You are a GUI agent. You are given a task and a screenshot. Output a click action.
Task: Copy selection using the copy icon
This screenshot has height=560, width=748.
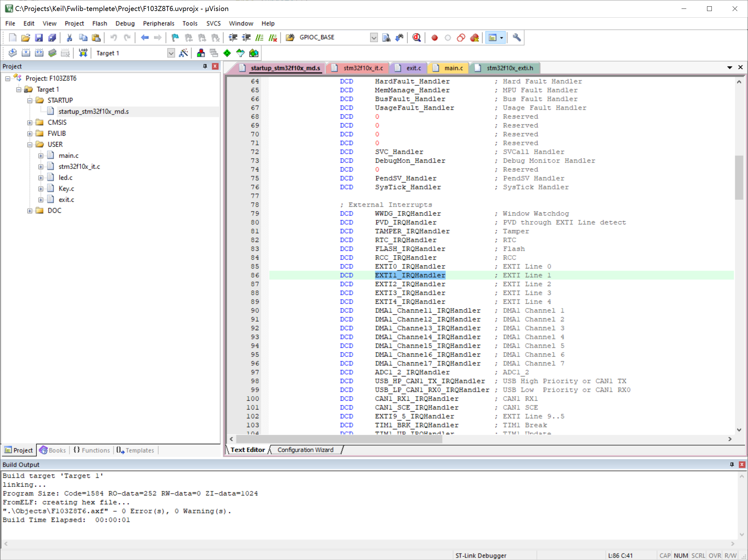coord(83,37)
